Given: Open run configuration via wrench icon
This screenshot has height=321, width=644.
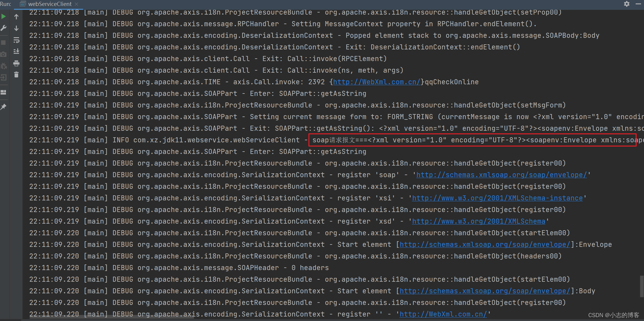Looking at the screenshot, I should click(4, 28).
